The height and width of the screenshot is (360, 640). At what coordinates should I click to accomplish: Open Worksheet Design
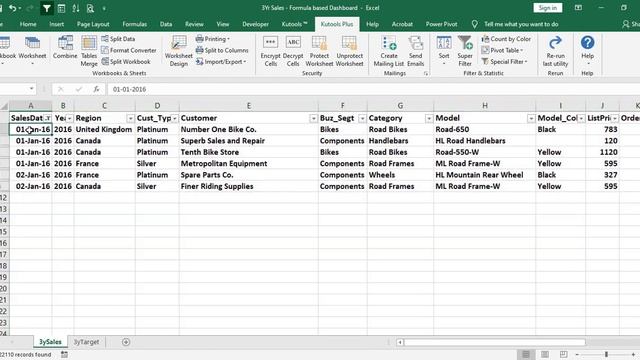pos(178,51)
